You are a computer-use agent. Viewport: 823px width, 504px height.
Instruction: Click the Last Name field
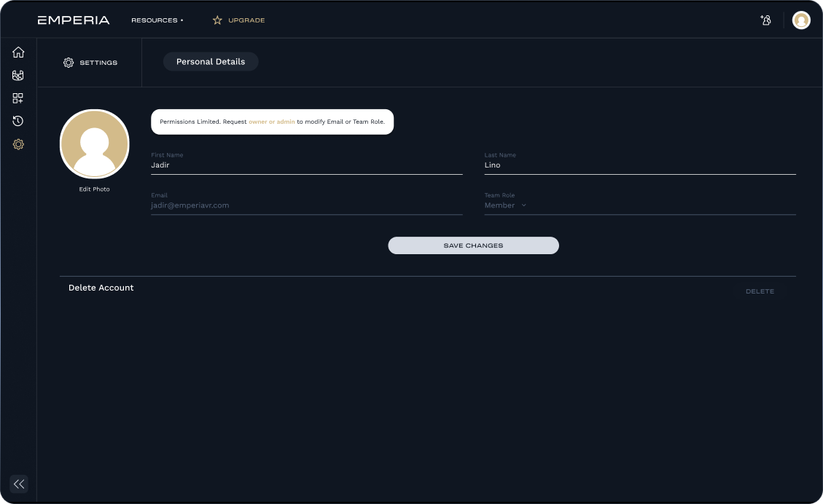pyautogui.click(x=639, y=165)
